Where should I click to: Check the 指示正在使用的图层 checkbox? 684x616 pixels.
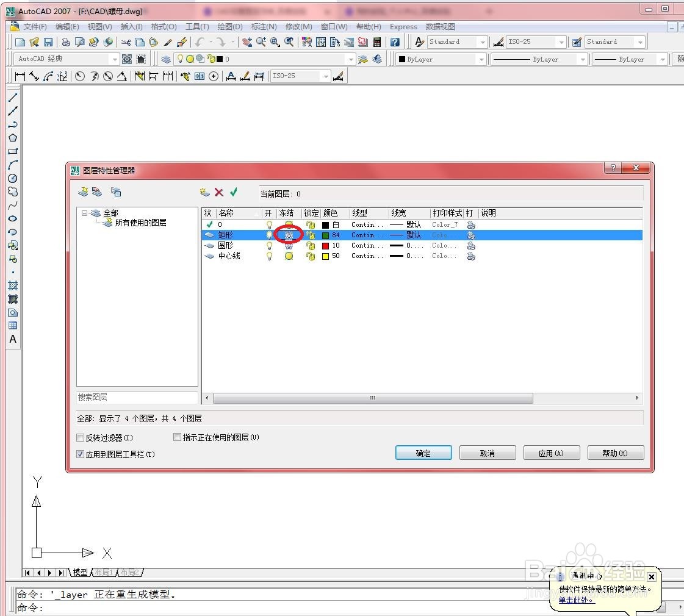pos(177,437)
